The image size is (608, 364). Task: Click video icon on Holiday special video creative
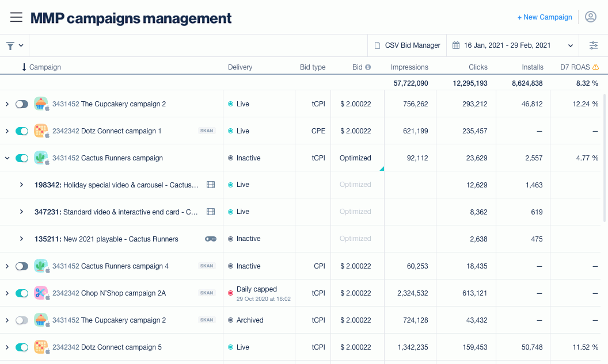(211, 185)
